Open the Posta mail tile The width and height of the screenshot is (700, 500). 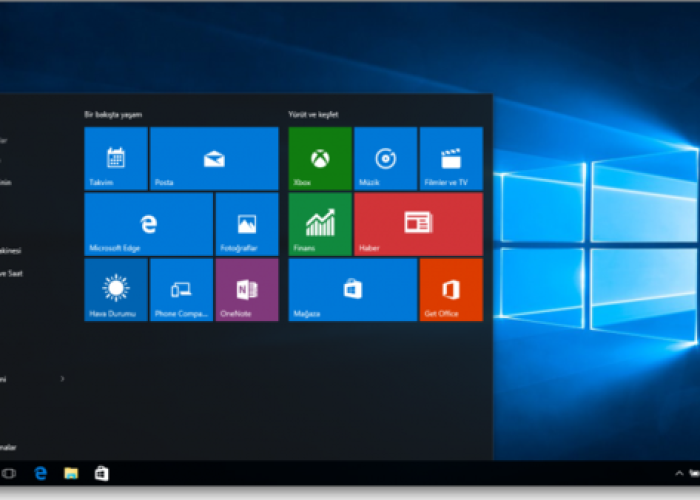click(x=214, y=158)
